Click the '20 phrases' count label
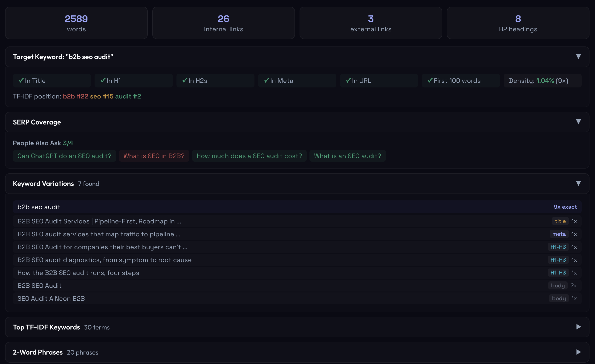The width and height of the screenshot is (595, 364). click(x=83, y=352)
